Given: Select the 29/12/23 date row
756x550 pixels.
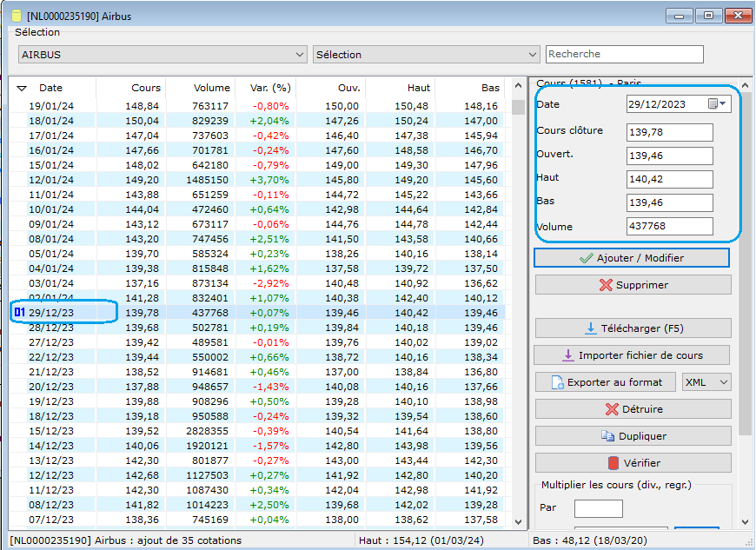Looking at the screenshot, I should (257, 313).
